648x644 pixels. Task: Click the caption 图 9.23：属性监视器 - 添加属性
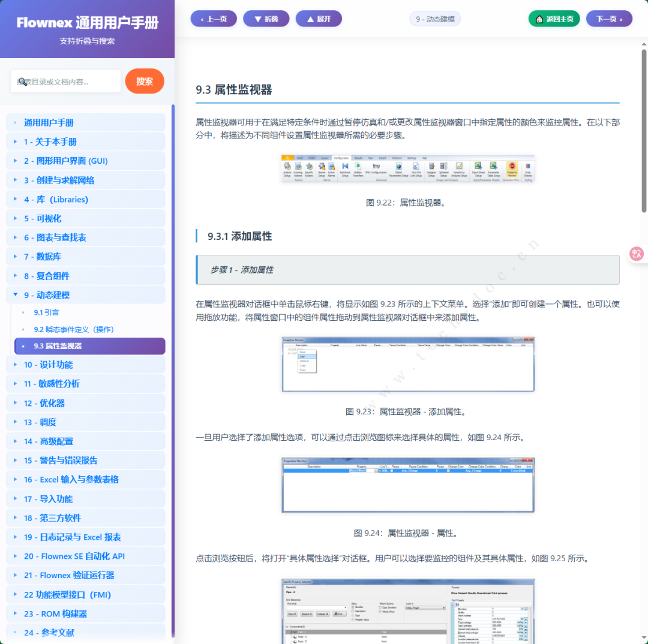(407, 412)
